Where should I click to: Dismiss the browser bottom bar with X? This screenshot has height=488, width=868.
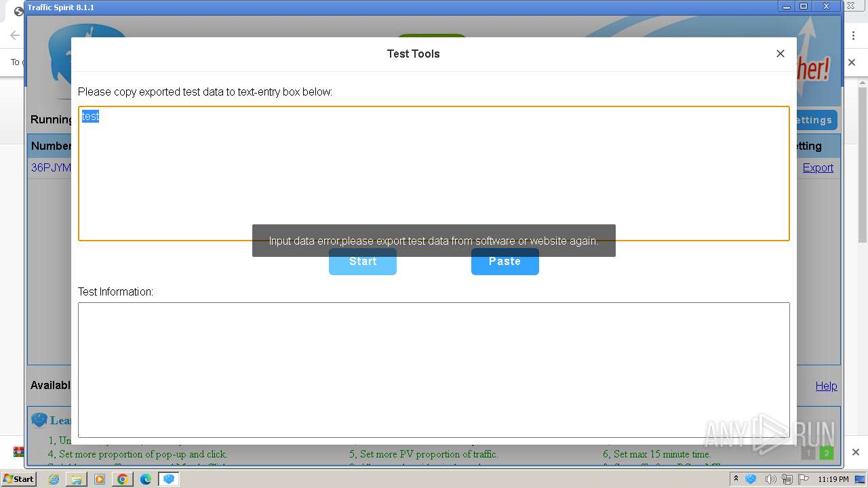855,452
